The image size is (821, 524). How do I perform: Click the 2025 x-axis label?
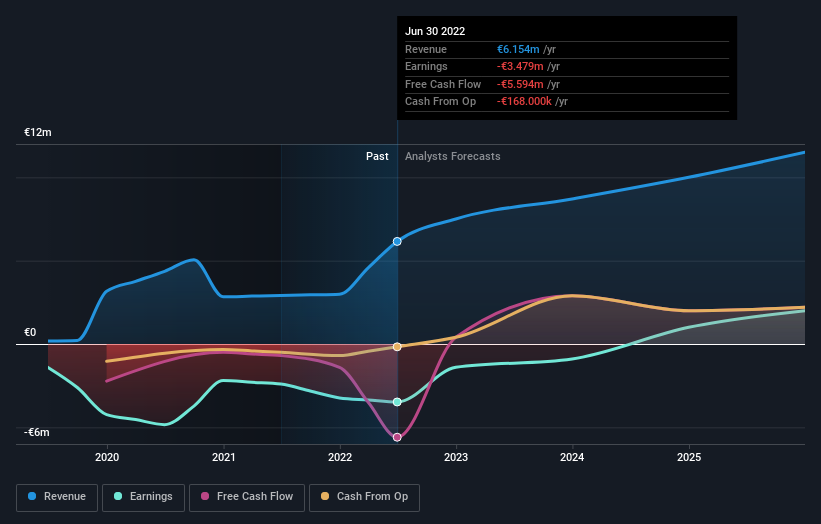click(x=689, y=457)
